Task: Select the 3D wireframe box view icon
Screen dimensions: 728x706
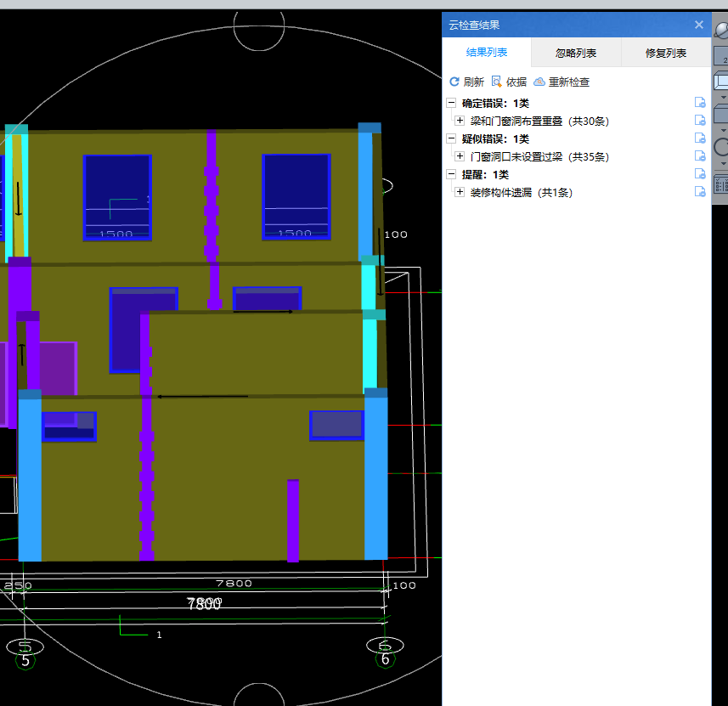Action: click(x=721, y=81)
